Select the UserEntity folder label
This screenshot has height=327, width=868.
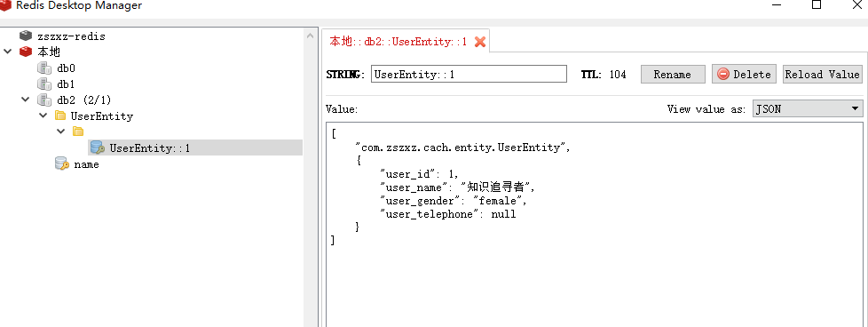click(102, 116)
